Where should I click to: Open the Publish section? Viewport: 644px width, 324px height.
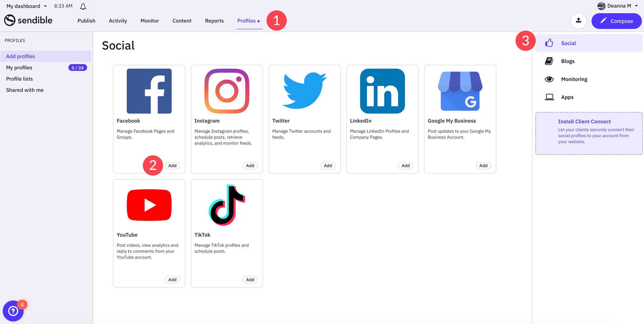86,21
